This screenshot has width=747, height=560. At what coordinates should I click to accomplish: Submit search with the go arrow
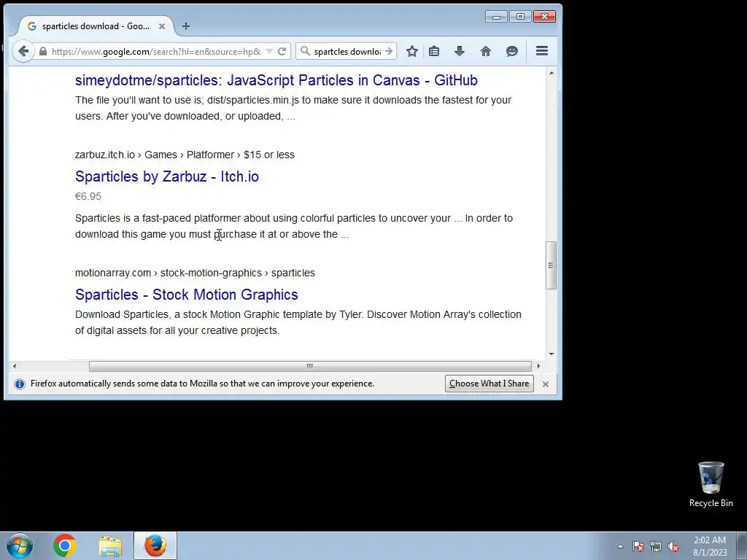pos(389,51)
